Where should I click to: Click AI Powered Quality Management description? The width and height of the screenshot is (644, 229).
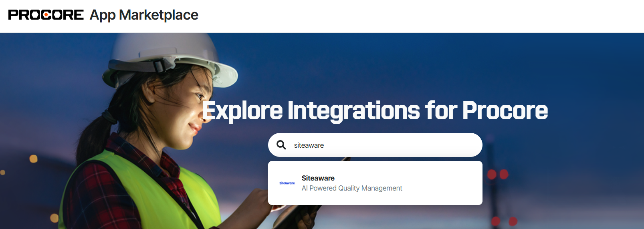point(352,188)
